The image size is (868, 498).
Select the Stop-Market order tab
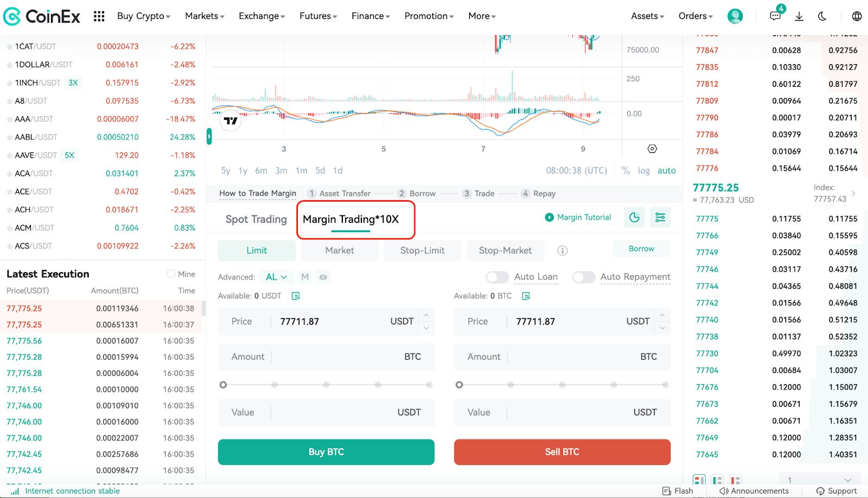click(505, 250)
